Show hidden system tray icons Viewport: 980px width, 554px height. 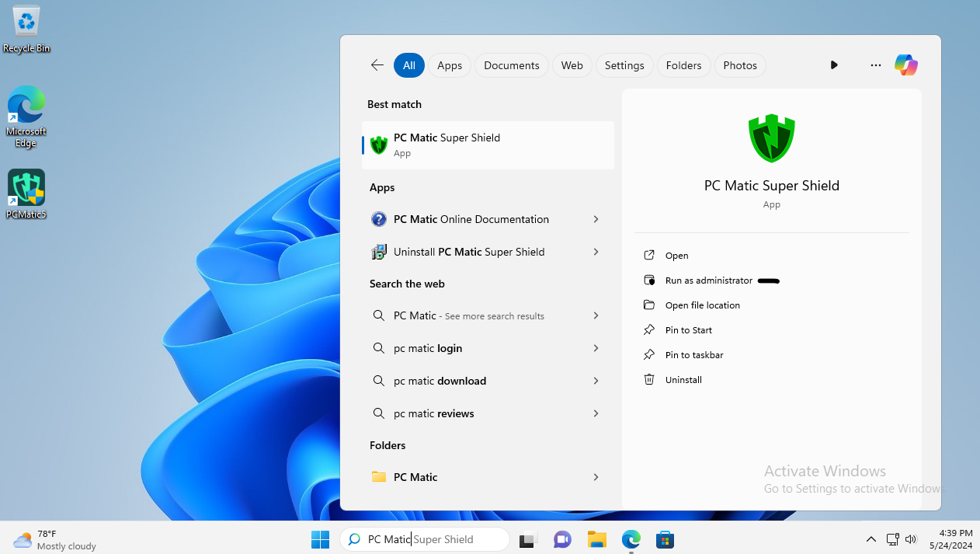click(871, 539)
